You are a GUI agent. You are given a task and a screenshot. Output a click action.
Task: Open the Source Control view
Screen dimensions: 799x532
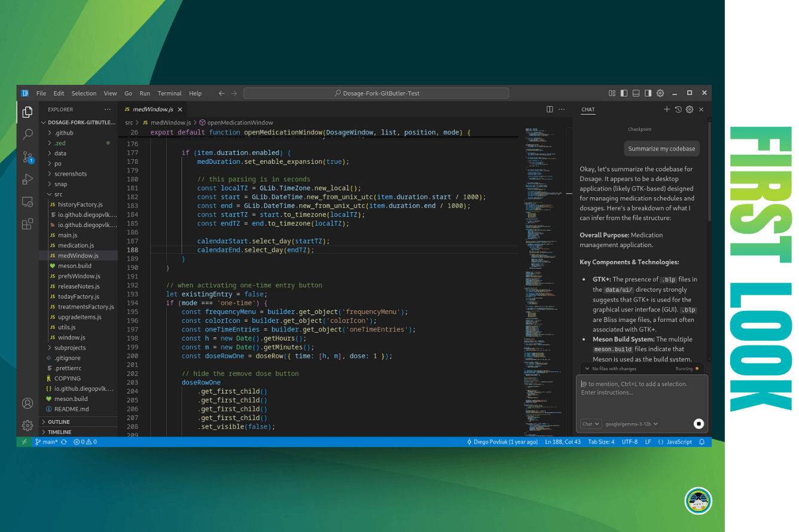pyautogui.click(x=28, y=157)
